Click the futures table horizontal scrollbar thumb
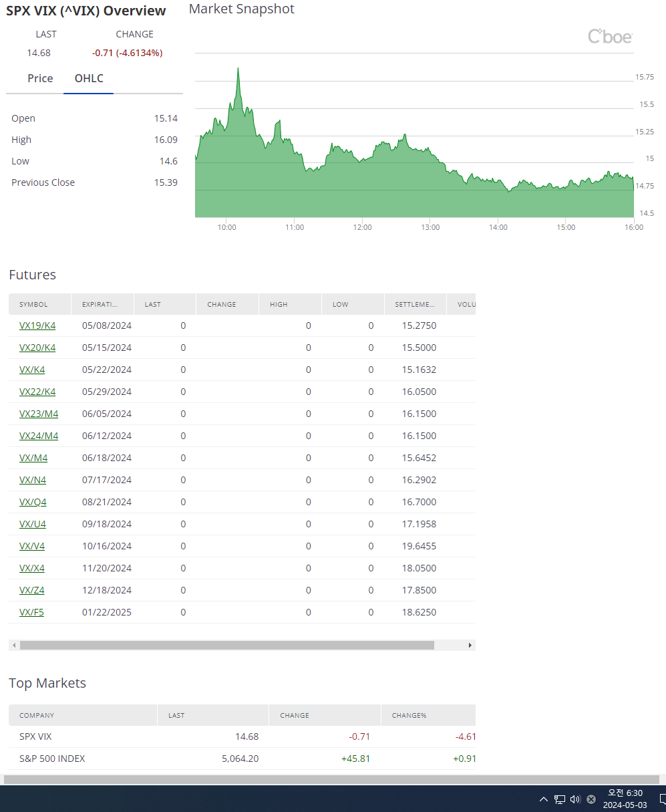Image resolution: width=666 pixels, height=812 pixels. 227,646
